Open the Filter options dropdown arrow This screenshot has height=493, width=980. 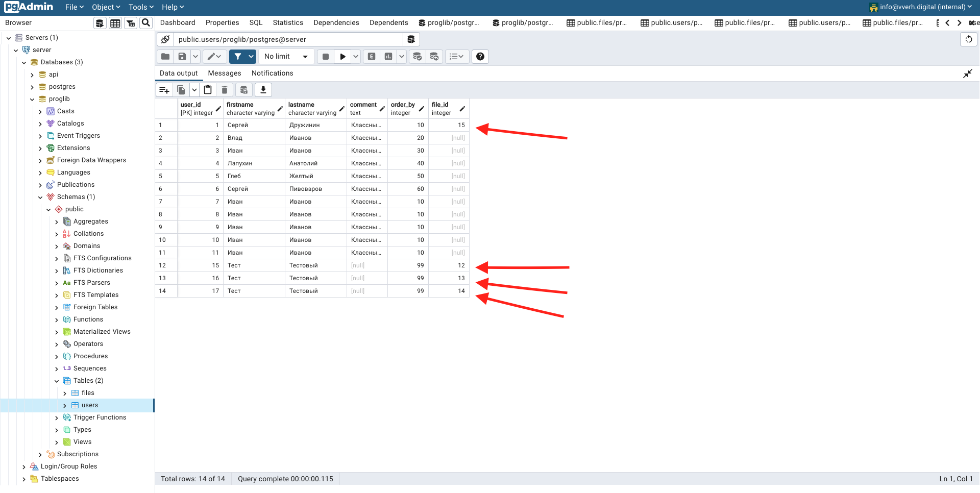(x=251, y=57)
